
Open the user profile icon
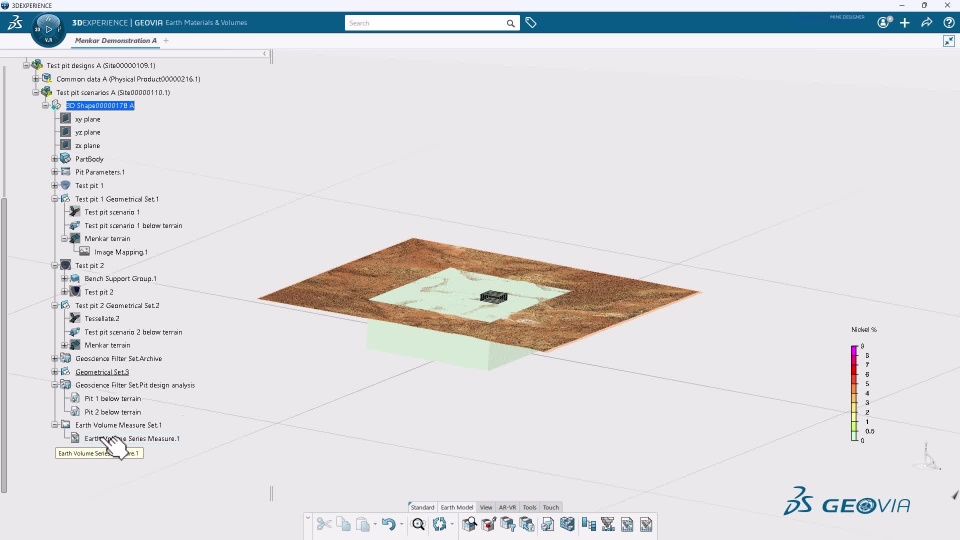coord(884,23)
